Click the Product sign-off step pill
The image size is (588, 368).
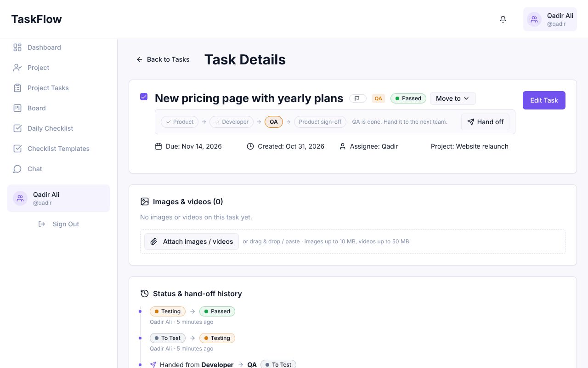click(320, 122)
